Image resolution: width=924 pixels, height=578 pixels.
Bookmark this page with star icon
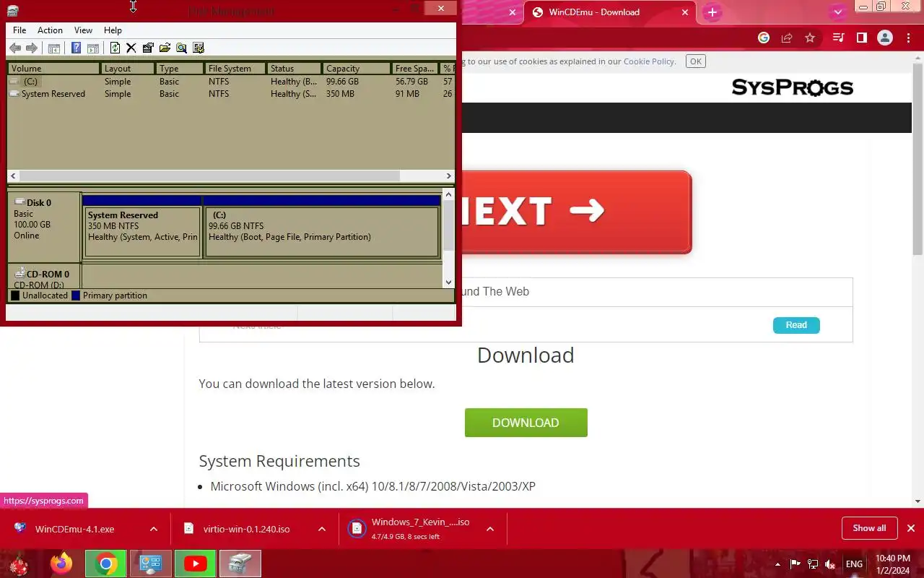pos(810,38)
